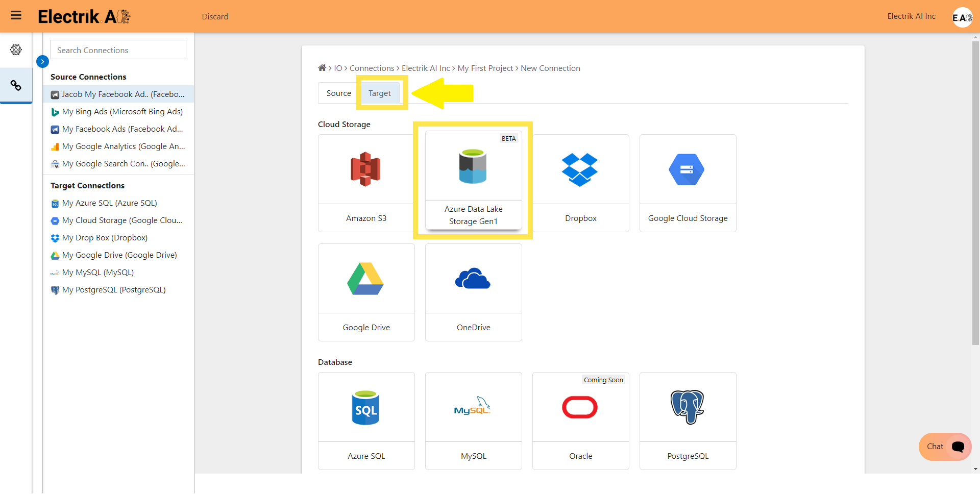The image size is (980, 494).
Task: Click inside the Search Connections field
Action: point(118,50)
